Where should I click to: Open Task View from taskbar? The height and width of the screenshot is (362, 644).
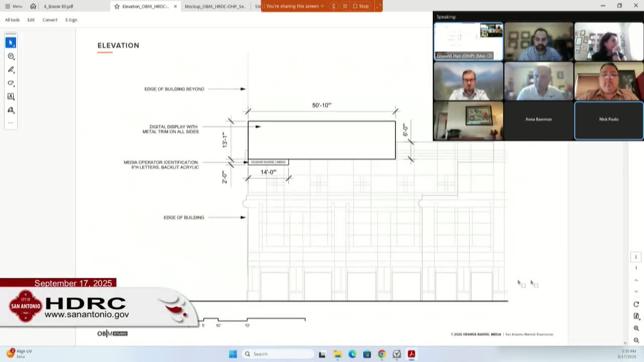[322, 354]
